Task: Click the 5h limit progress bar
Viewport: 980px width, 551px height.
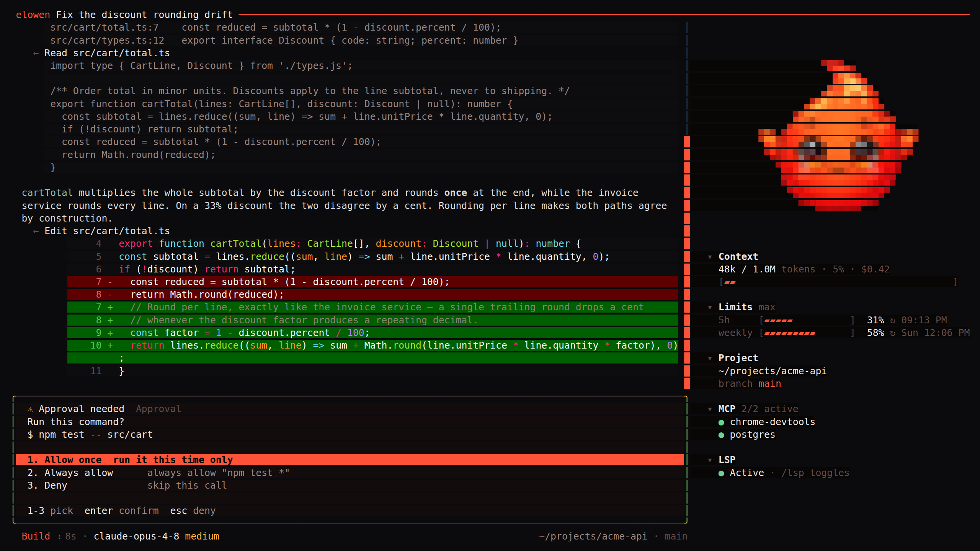Action: pyautogui.click(x=807, y=320)
